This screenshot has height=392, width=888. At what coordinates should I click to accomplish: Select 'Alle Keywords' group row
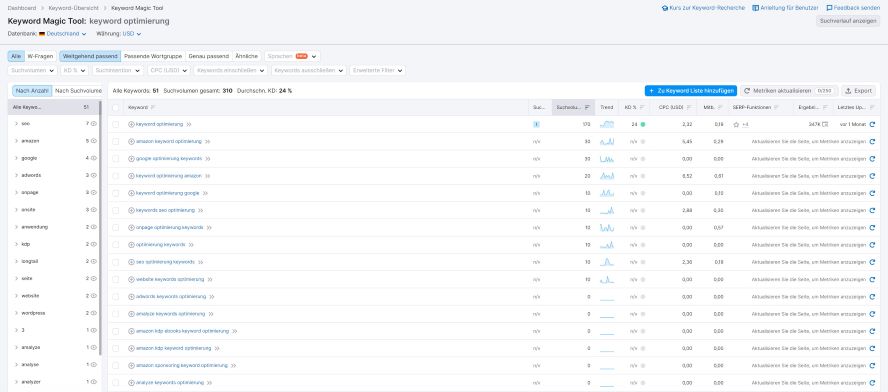click(x=53, y=107)
